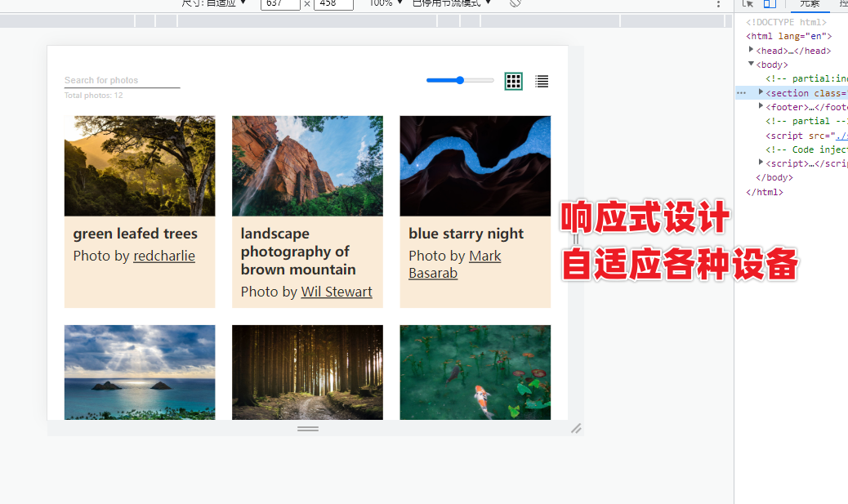The height and width of the screenshot is (504, 848).
Task: Select the <html lang="en"> line
Action: (788, 36)
